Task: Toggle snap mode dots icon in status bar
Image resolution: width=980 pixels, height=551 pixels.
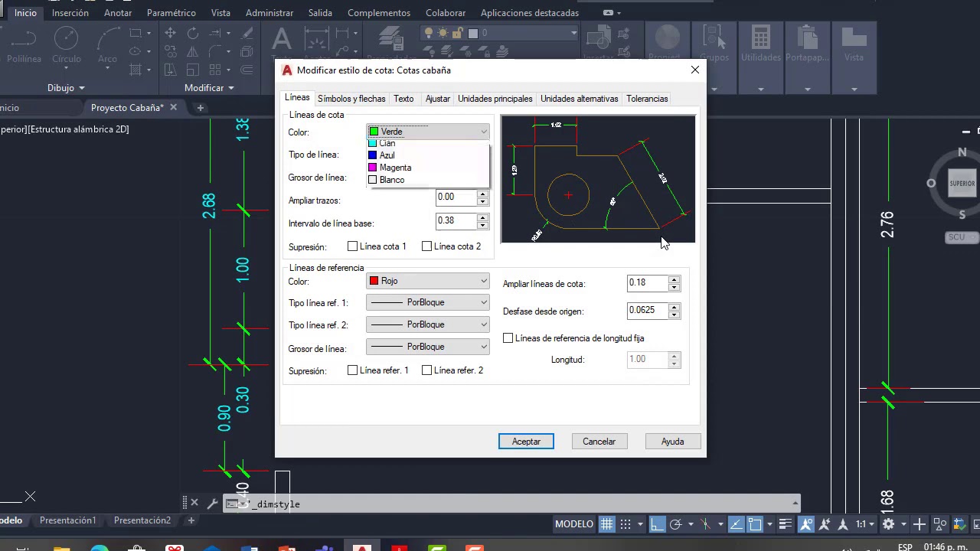Action: [626, 524]
